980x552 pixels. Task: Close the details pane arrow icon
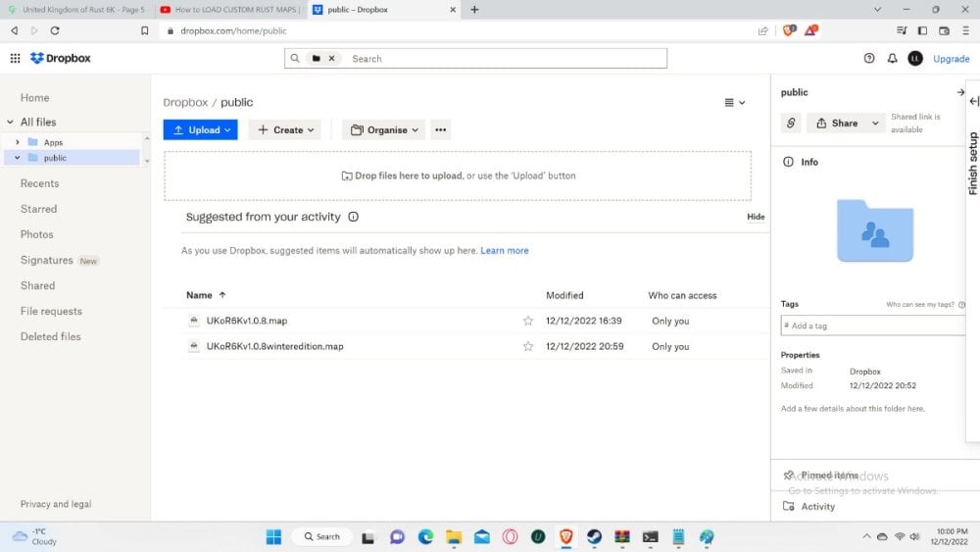(960, 92)
